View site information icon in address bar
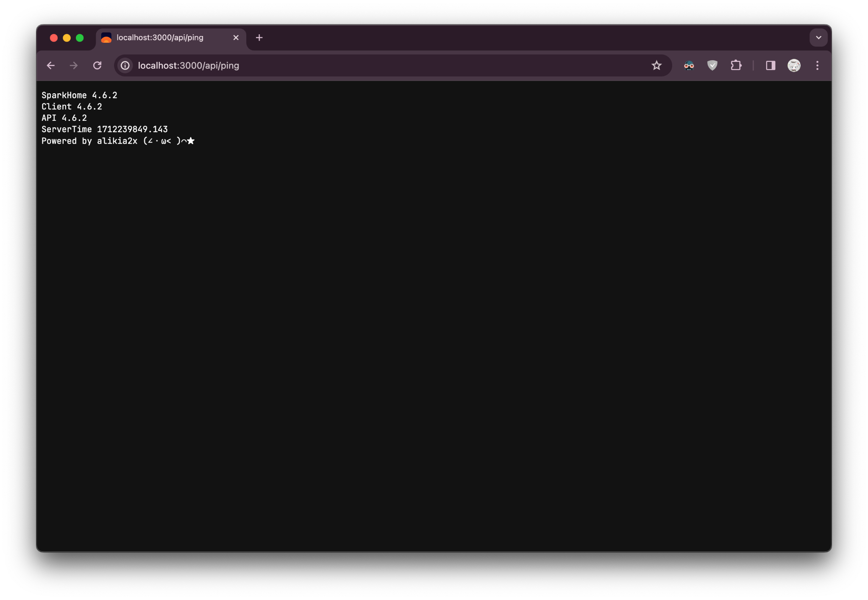Image resolution: width=868 pixels, height=600 pixels. pos(125,66)
